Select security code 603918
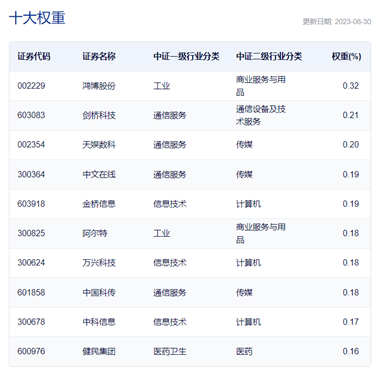 point(31,204)
